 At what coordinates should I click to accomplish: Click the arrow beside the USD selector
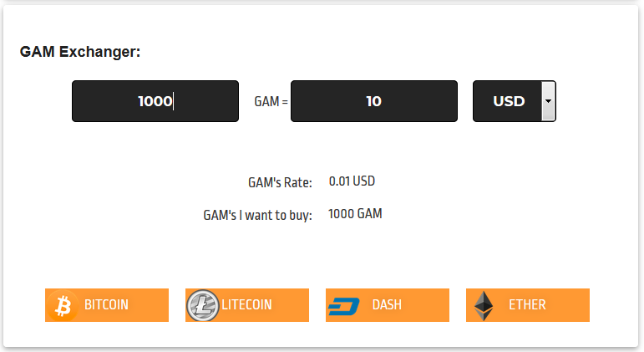coord(548,101)
